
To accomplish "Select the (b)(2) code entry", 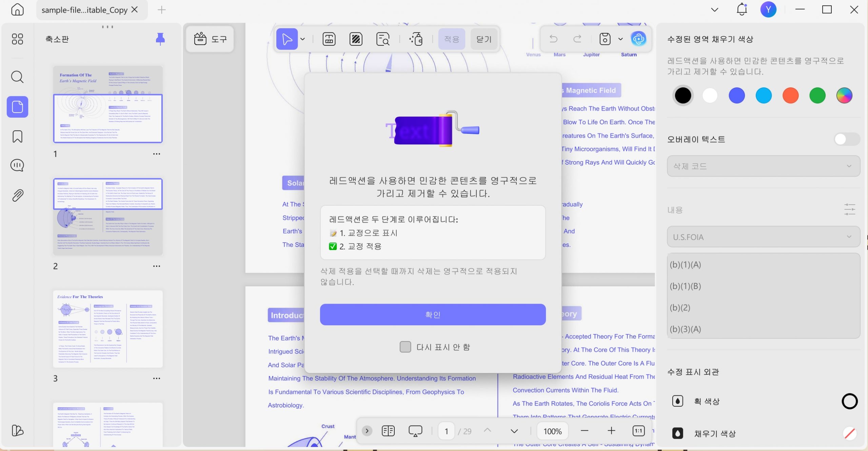I will click(x=763, y=307).
